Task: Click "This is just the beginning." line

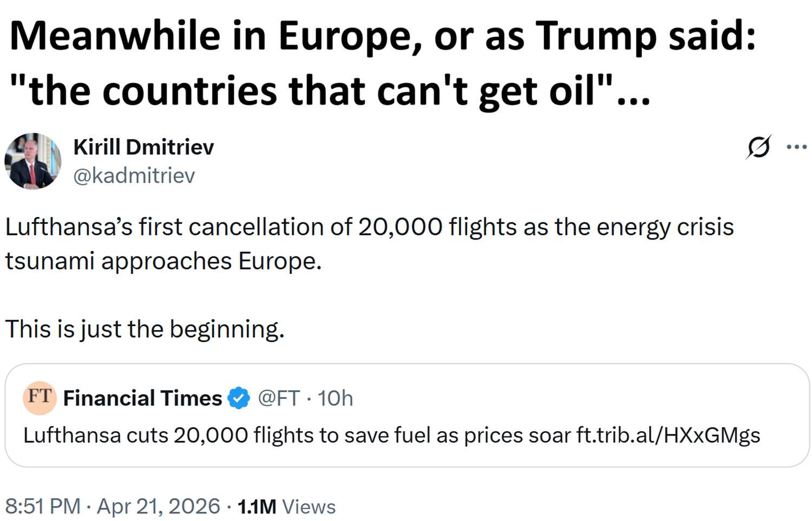Action: tap(145, 329)
